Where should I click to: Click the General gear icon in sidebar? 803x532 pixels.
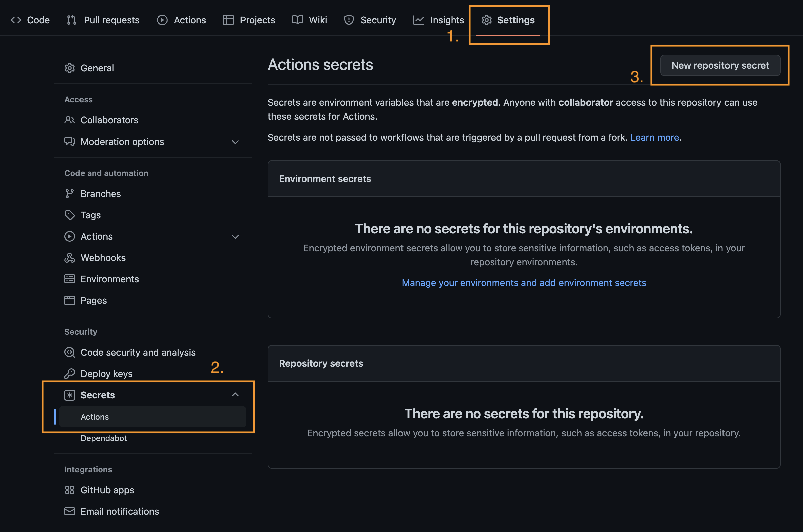tap(69, 68)
